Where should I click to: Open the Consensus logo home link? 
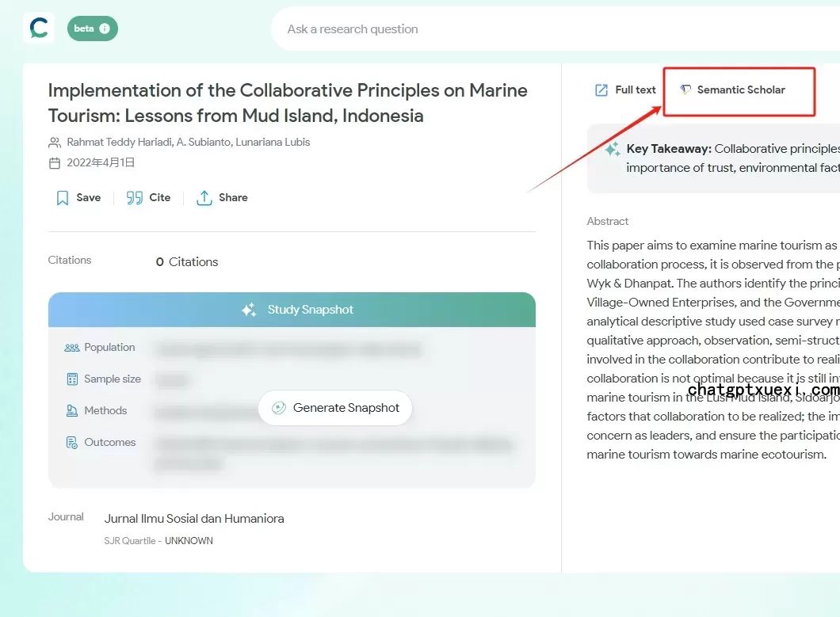39,28
